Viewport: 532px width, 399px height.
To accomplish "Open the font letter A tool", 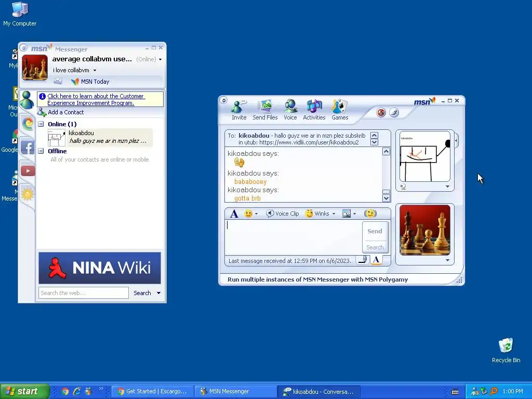I will (x=234, y=214).
